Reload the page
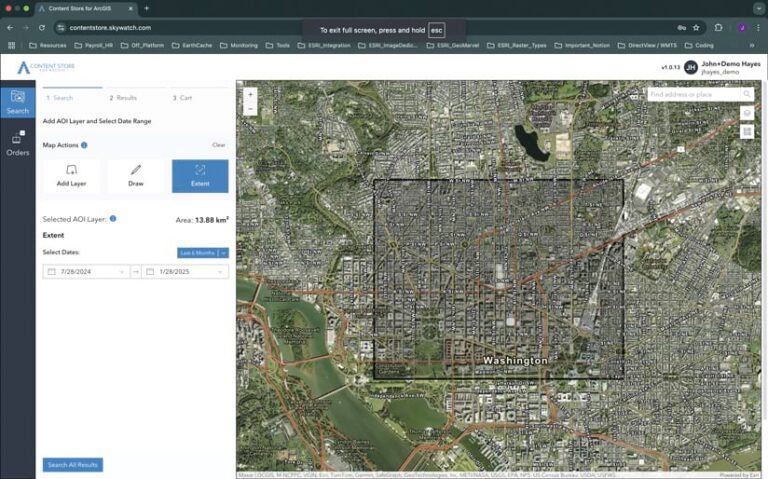The height and width of the screenshot is (479, 768). 42,28
